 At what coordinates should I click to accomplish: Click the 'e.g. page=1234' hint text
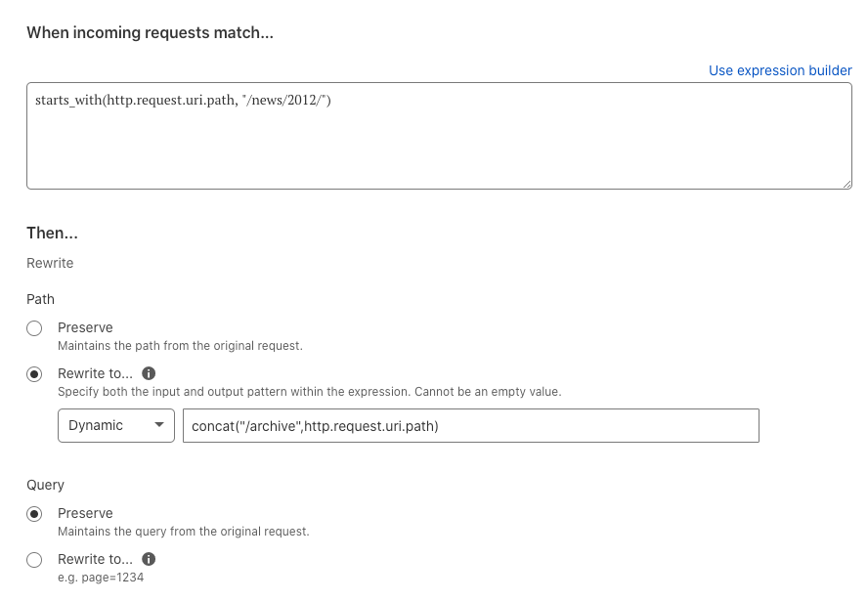coord(101,578)
